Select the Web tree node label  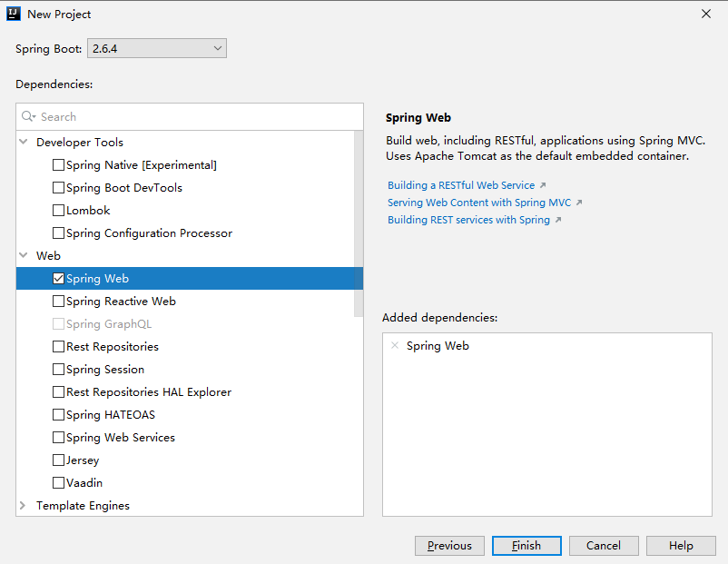pyautogui.click(x=48, y=255)
